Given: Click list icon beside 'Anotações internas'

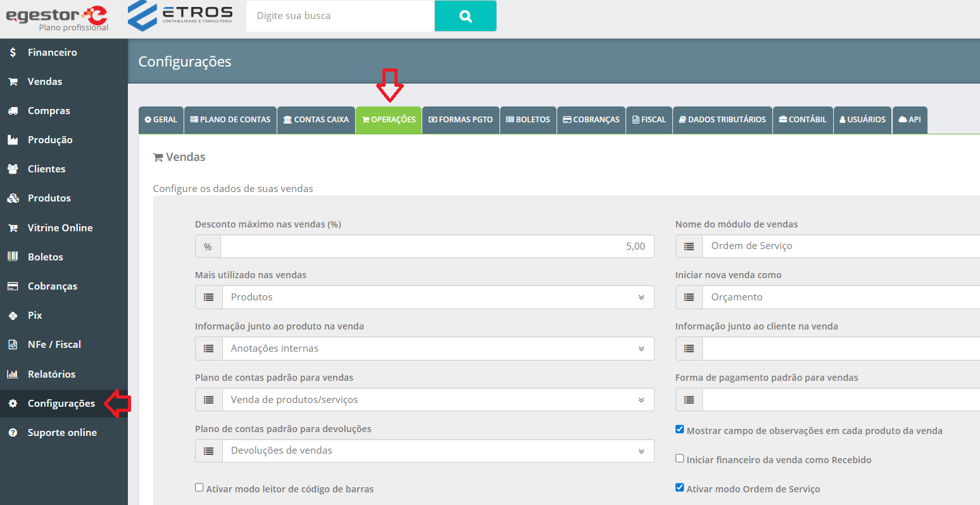Looking at the screenshot, I should point(209,348).
